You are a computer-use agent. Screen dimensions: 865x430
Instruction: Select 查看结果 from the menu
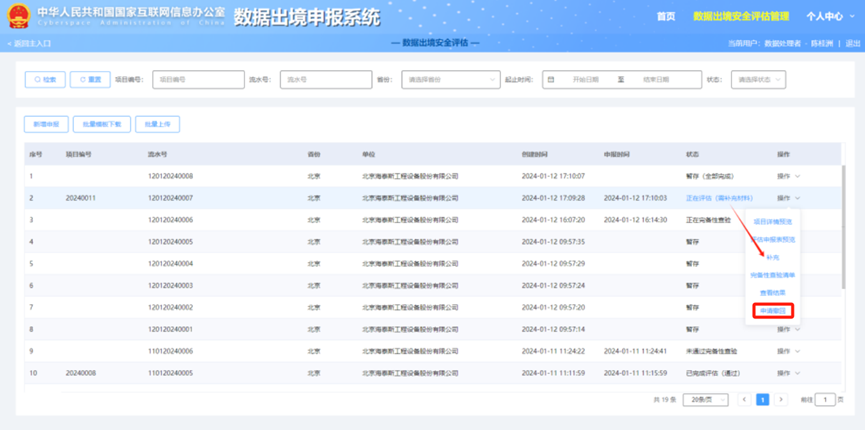pyautogui.click(x=773, y=293)
